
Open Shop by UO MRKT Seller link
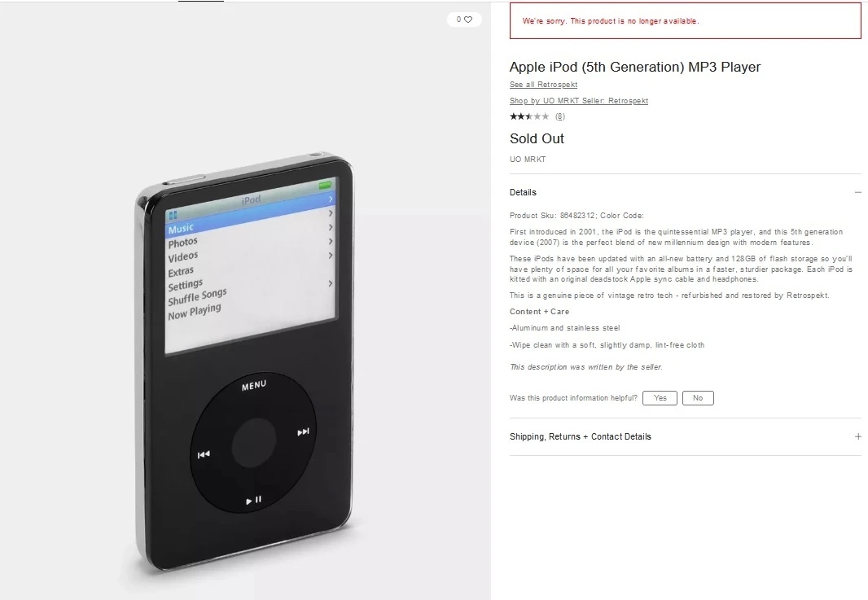(x=578, y=101)
